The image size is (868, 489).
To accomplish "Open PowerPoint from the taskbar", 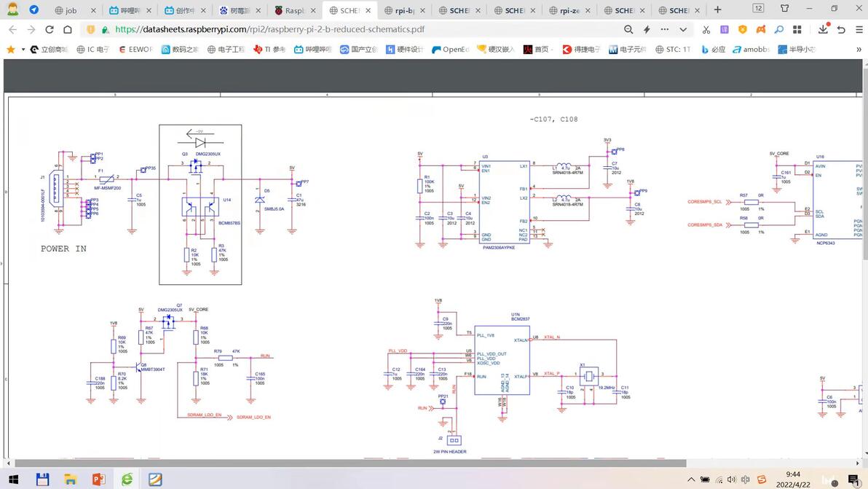I will coord(99,479).
